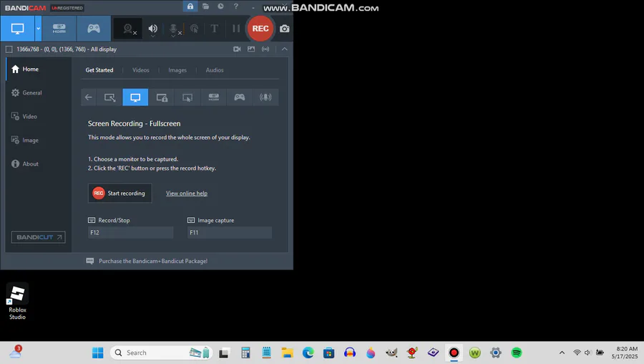This screenshot has width=644, height=364.
Task: Select HDMI device recording mode in top toolbar
Action: point(59,29)
